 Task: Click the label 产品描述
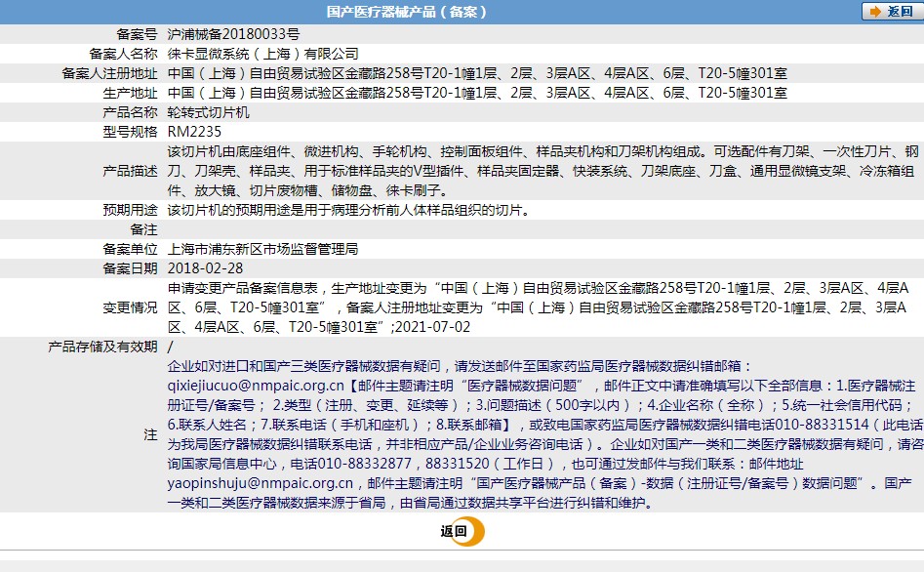(x=130, y=171)
